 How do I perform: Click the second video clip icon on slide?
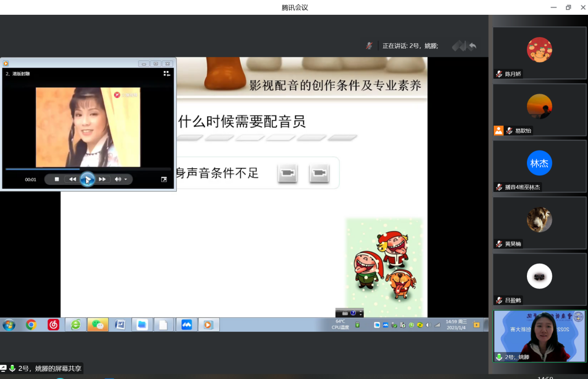click(319, 173)
